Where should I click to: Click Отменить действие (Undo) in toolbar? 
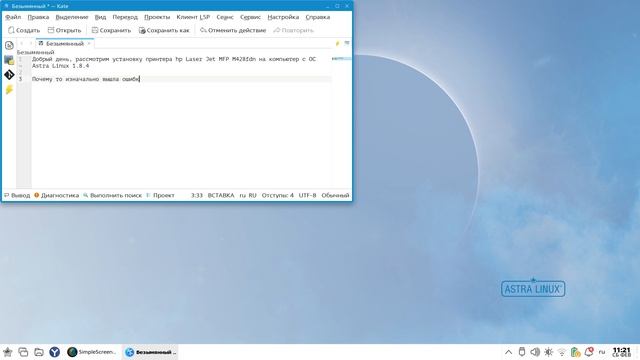[233, 30]
